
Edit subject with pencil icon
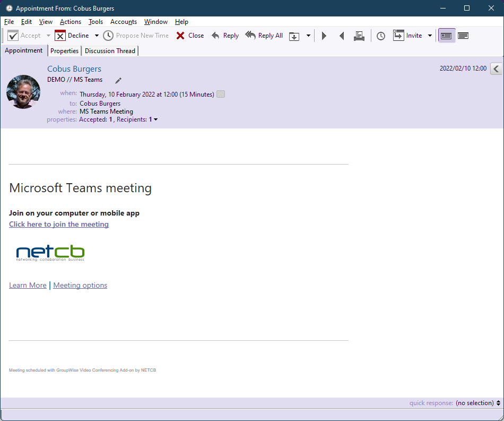coord(118,80)
